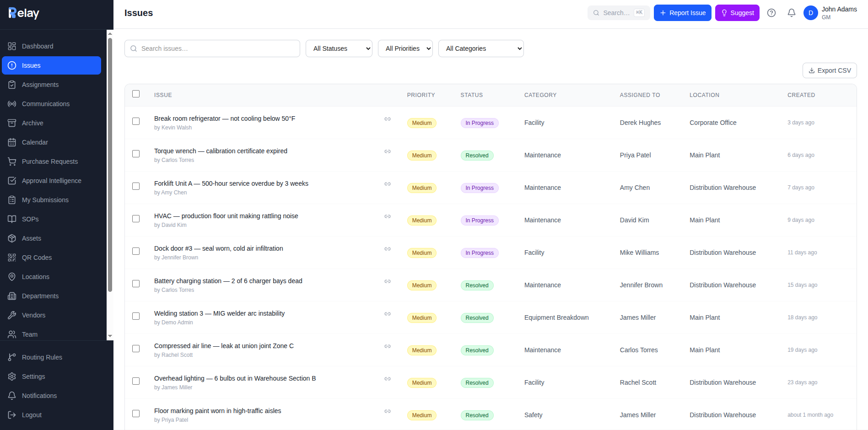Check the Torque wrench row checkbox
The width and height of the screenshot is (868, 430).
point(136,154)
